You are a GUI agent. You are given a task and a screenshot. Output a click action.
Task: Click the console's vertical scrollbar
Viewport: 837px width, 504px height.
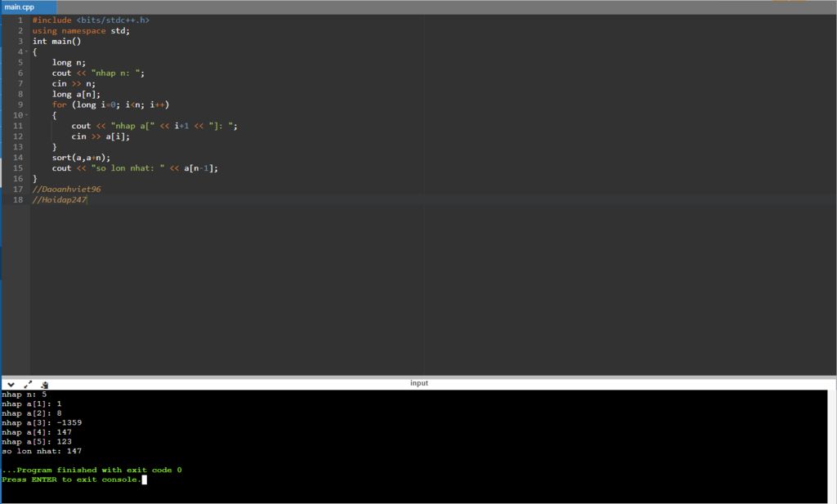pyautogui.click(x=831, y=446)
